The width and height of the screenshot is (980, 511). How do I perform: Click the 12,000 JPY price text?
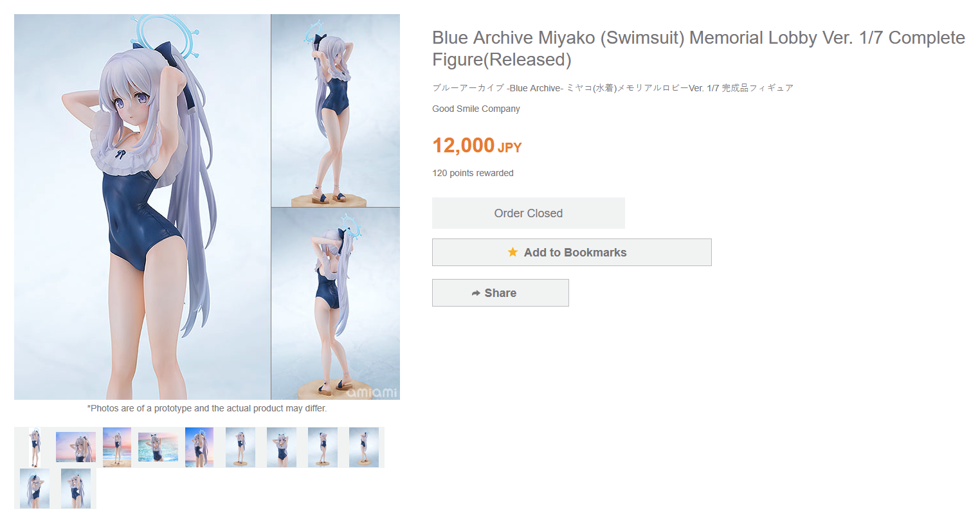(476, 146)
